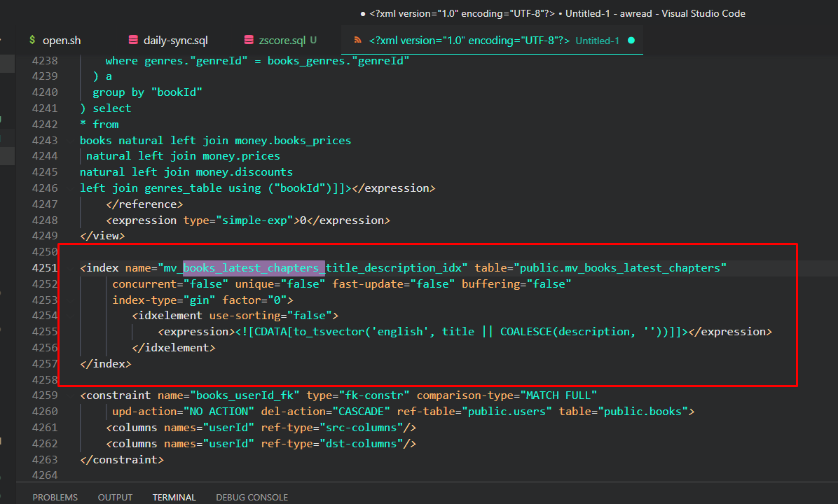Click the database icon on zscore.sql tab
This screenshot has height=504, width=838.
point(248,40)
